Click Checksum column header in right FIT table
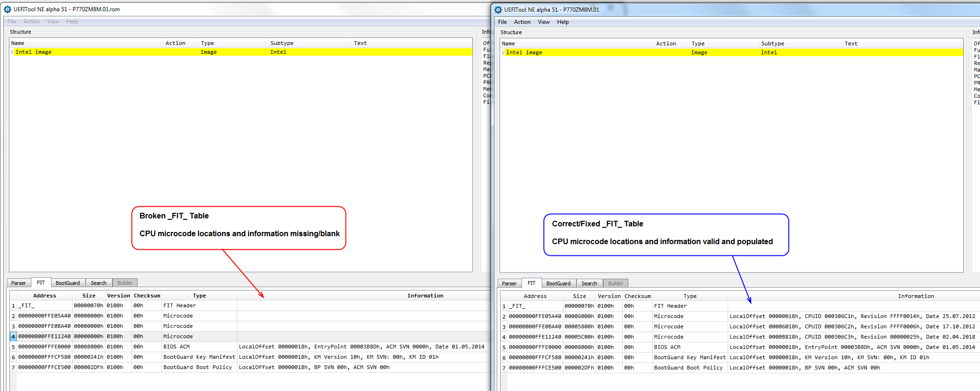This screenshot has height=391, width=980. click(x=638, y=296)
